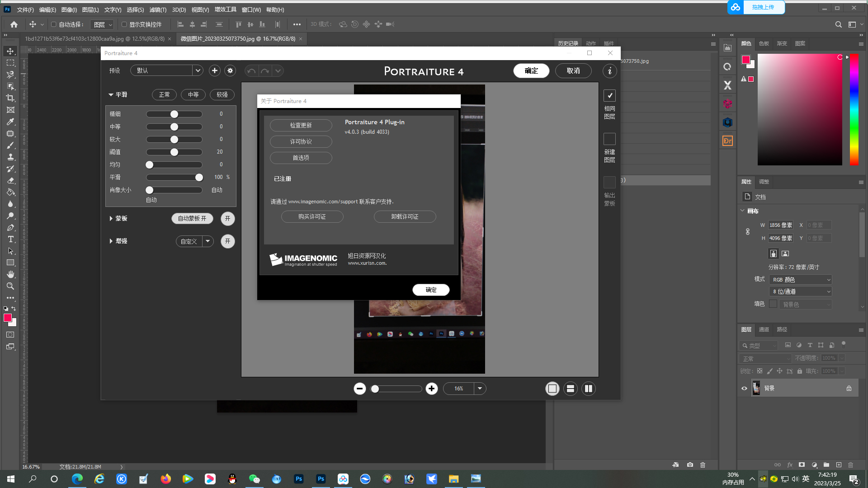
Task: Click Check for Updates button
Action: 301,125
